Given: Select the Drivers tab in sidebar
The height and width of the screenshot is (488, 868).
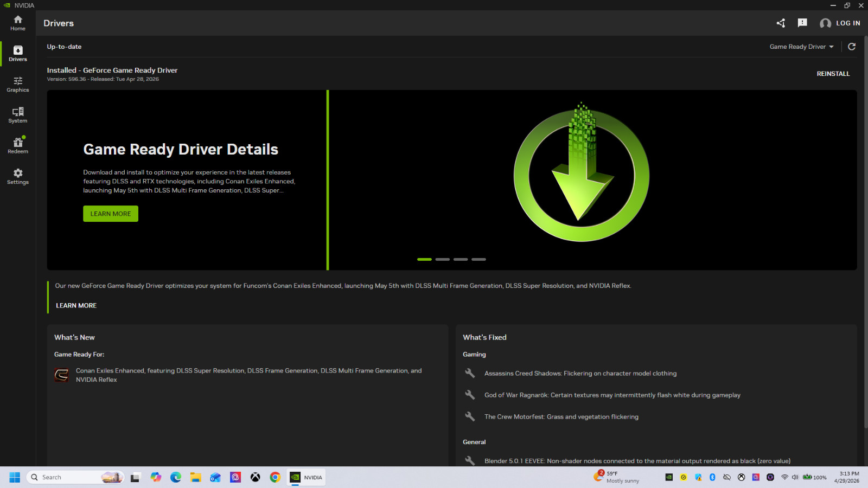Looking at the screenshot, I should [18, 53].
